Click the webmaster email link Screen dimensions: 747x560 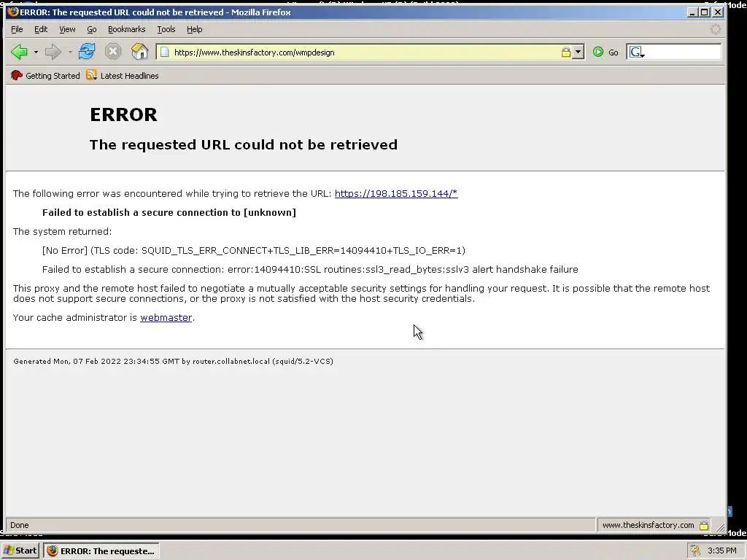[x=166, y=318]
